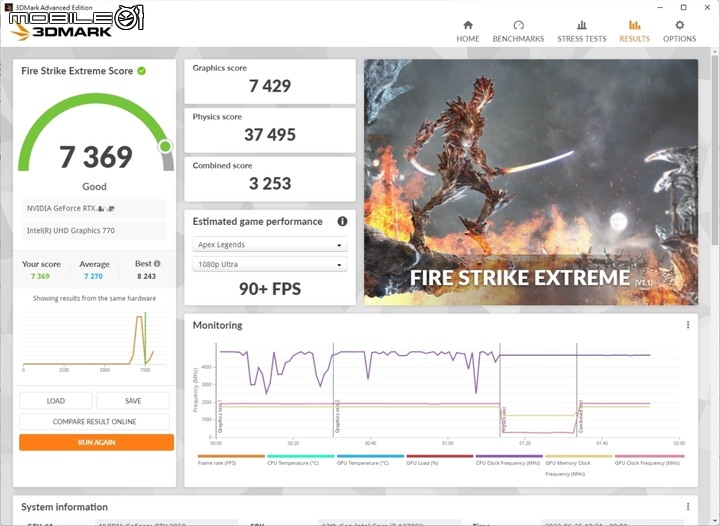The height and width of the screenshot is (526, 720).
Task: Click the score gauge knob
Action: point(165,146)
